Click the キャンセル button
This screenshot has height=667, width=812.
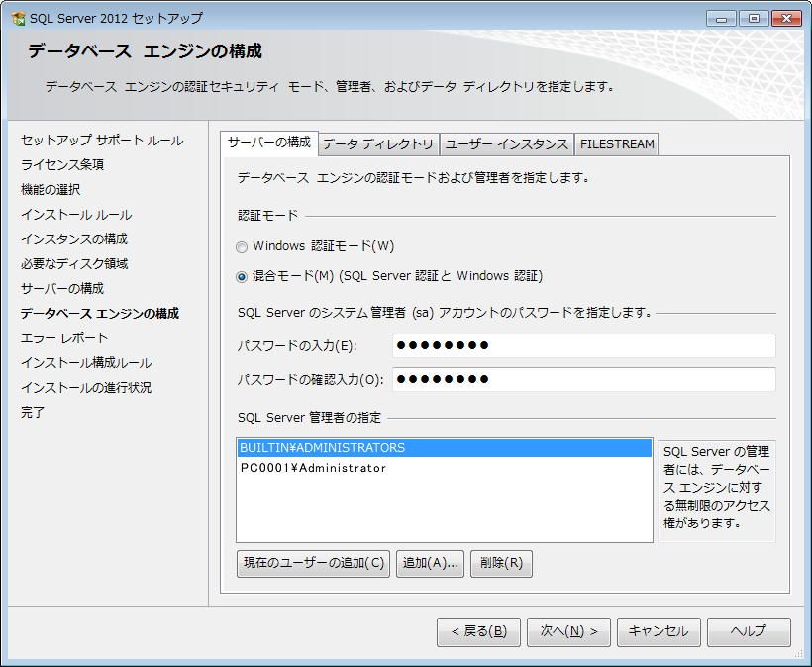click(x=659, y=631)
